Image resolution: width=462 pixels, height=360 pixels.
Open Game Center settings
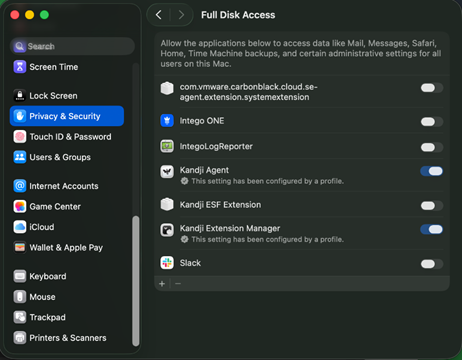67,206
